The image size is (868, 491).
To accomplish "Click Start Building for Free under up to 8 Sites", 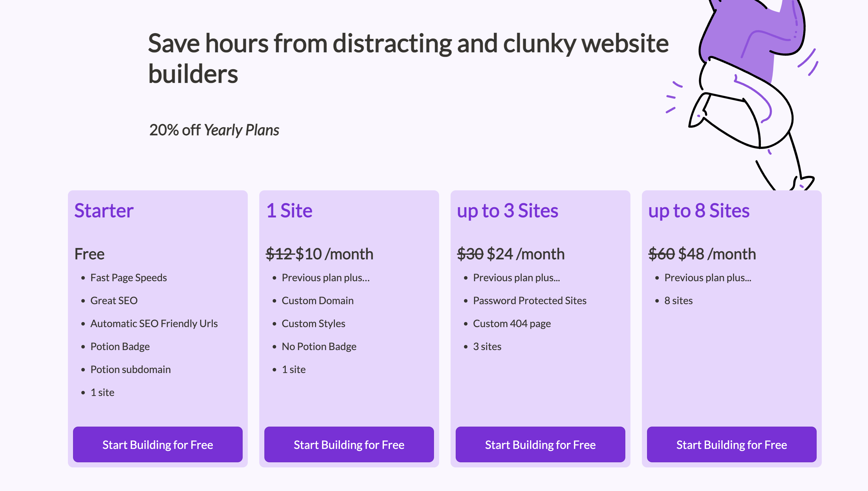I will (732, 444).
